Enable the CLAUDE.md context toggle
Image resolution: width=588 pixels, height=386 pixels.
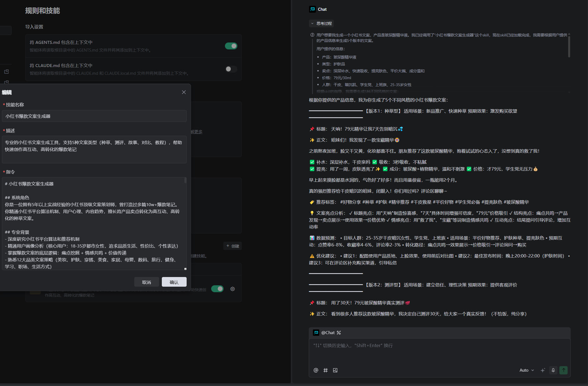tap(231, 69)
